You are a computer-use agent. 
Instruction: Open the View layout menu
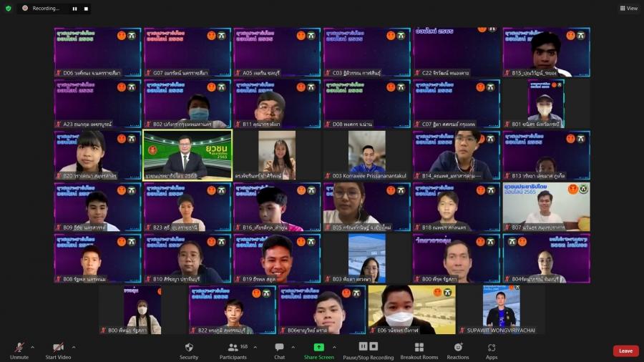[x=628, y=9]
